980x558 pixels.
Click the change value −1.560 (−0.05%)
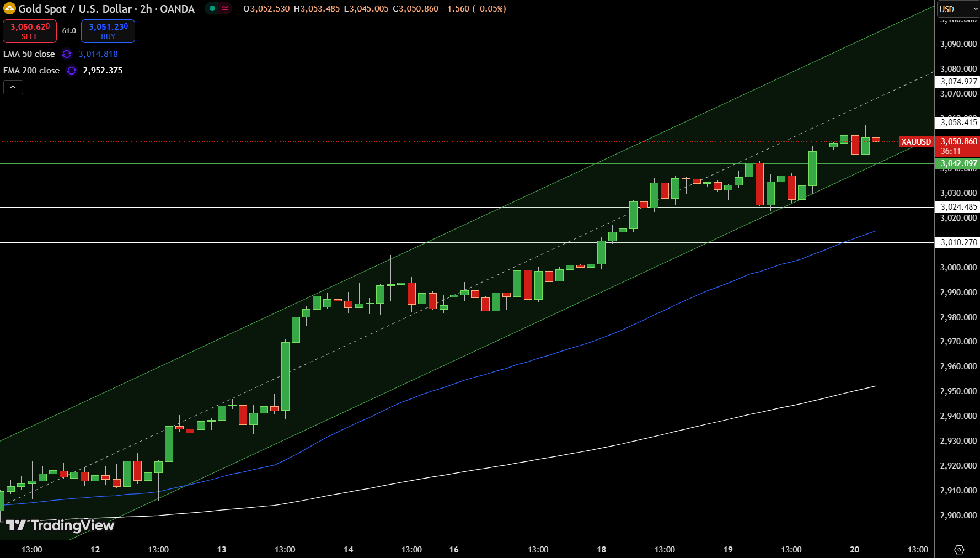click(474, 9)
